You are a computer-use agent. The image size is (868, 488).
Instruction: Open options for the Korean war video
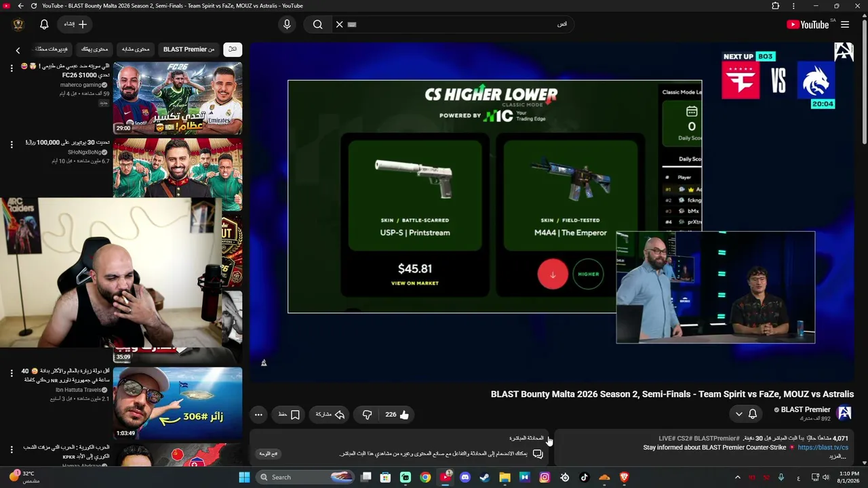pyautogui.click(x=12, y=449)
